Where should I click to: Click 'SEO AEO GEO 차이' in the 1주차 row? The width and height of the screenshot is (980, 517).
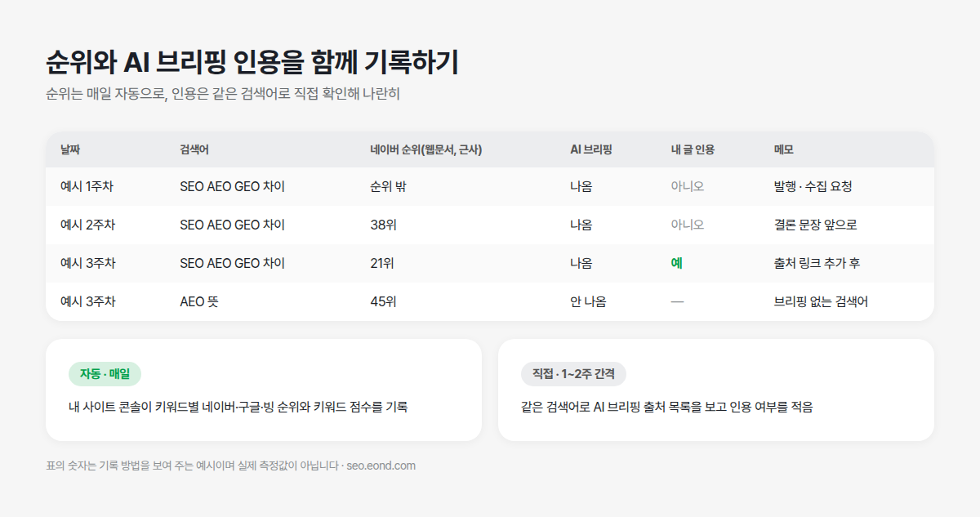click(x=233, y=186)
